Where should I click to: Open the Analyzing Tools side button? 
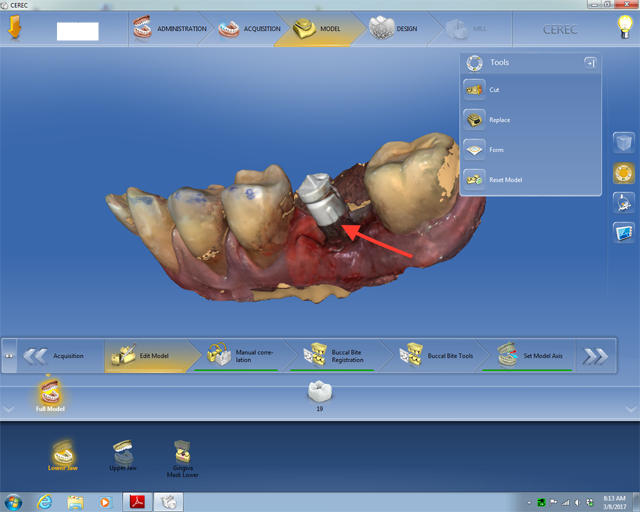[x=624, y=203]
